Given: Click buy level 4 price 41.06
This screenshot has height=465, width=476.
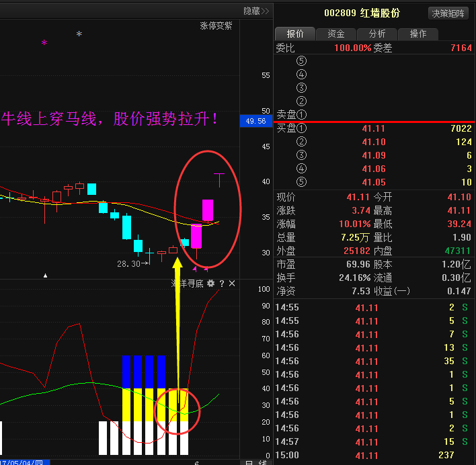Looking at the screenshot, I should pos(373,169).
